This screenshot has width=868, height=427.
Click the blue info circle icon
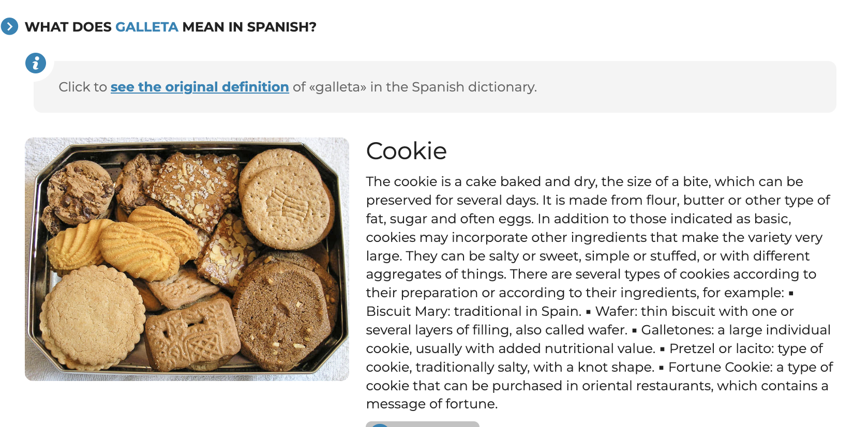(36, 63)
